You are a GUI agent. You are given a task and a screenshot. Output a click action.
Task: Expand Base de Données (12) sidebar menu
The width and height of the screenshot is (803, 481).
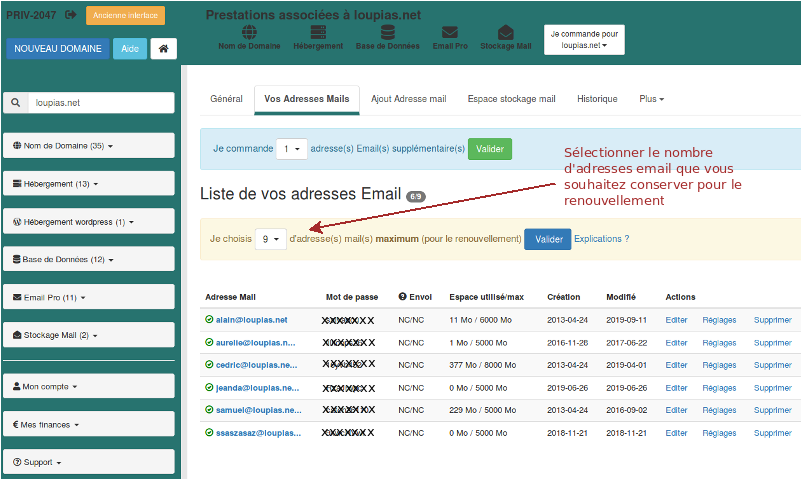(89, 259)
